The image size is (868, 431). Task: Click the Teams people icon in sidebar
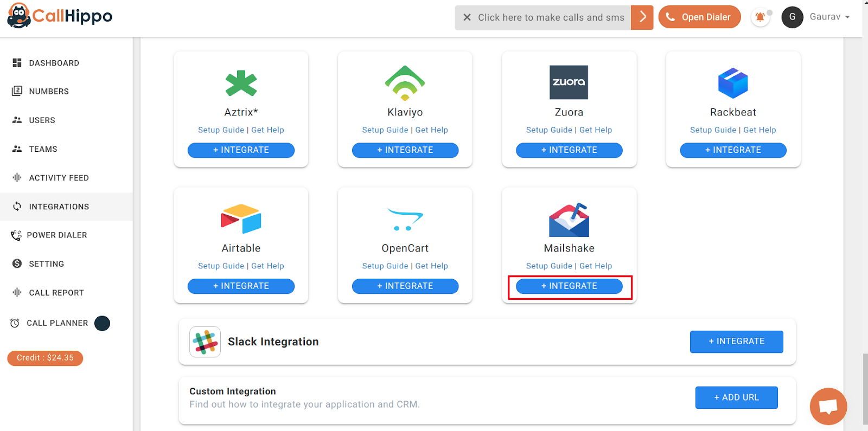point(17,149)
